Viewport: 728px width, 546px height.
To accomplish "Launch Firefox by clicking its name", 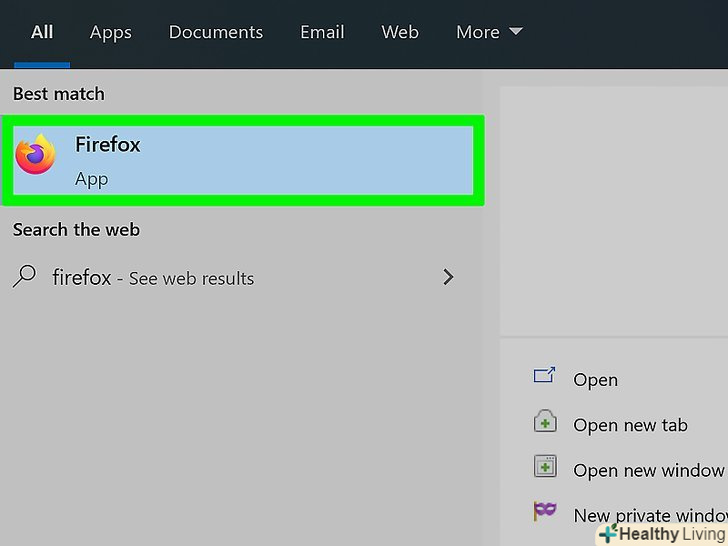I will (108, 145).
